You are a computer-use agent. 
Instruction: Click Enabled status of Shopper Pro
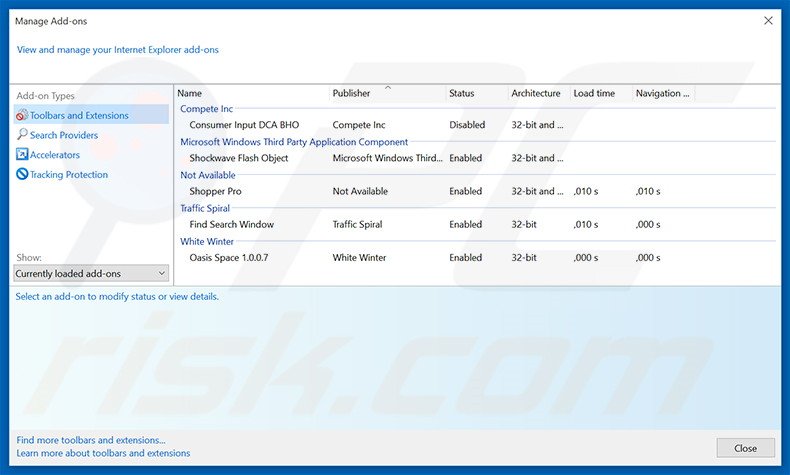point(466,191)
